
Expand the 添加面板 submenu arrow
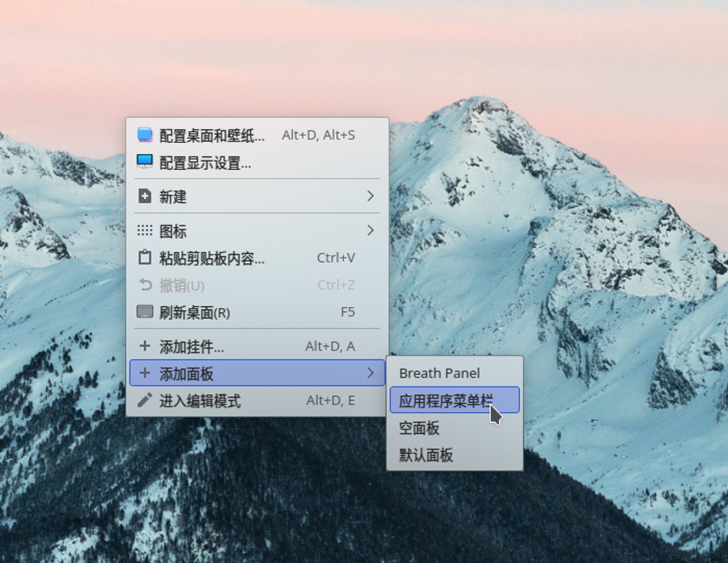[370, 373]
